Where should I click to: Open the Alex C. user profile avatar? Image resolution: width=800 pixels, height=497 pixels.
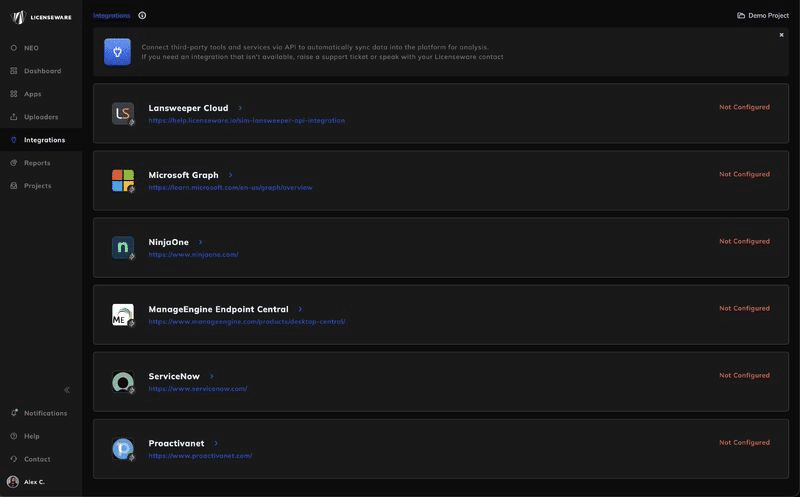coord(13,482)
